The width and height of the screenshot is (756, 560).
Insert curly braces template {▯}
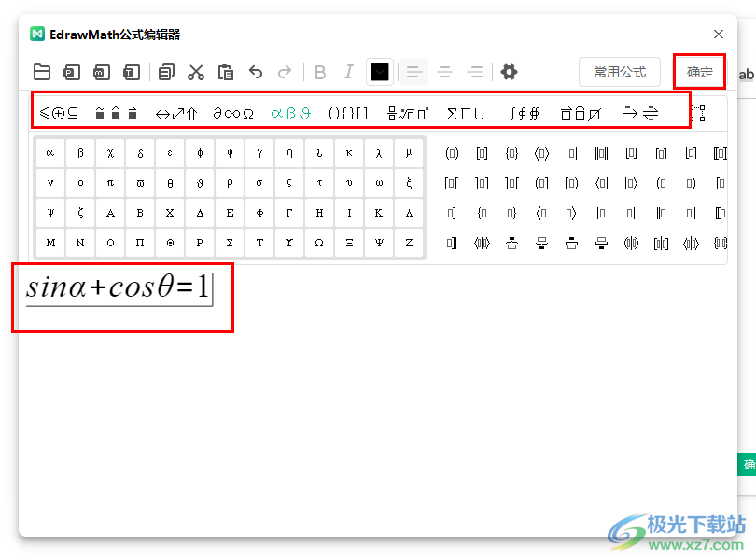[511, 153]
